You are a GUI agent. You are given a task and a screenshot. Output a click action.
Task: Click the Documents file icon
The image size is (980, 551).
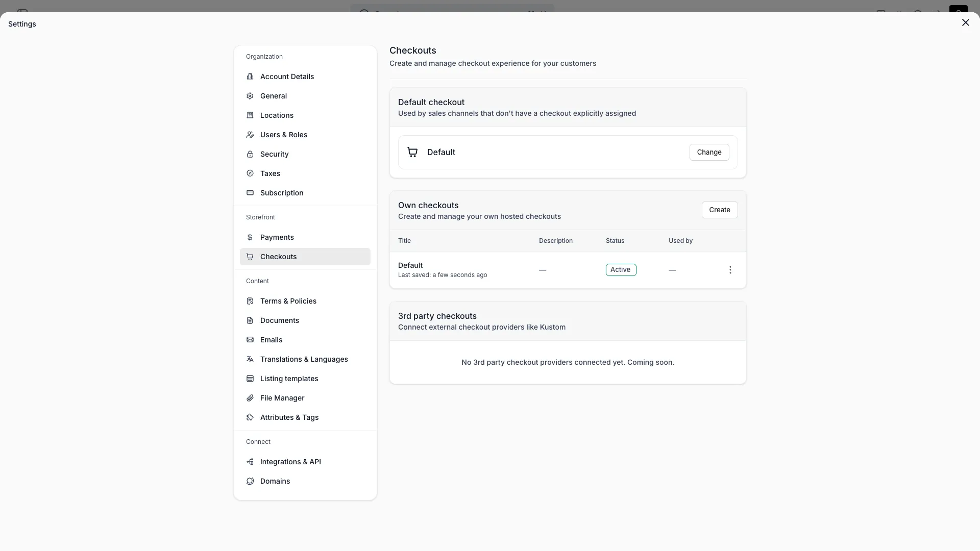[x=250, y=320]
